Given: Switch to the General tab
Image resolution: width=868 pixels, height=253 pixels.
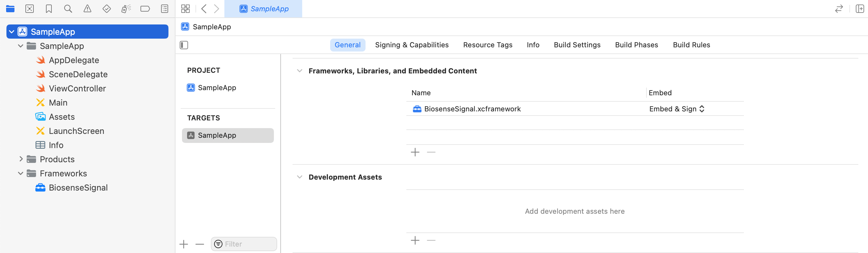Looking at the screenshot, I should click(348, 45).
